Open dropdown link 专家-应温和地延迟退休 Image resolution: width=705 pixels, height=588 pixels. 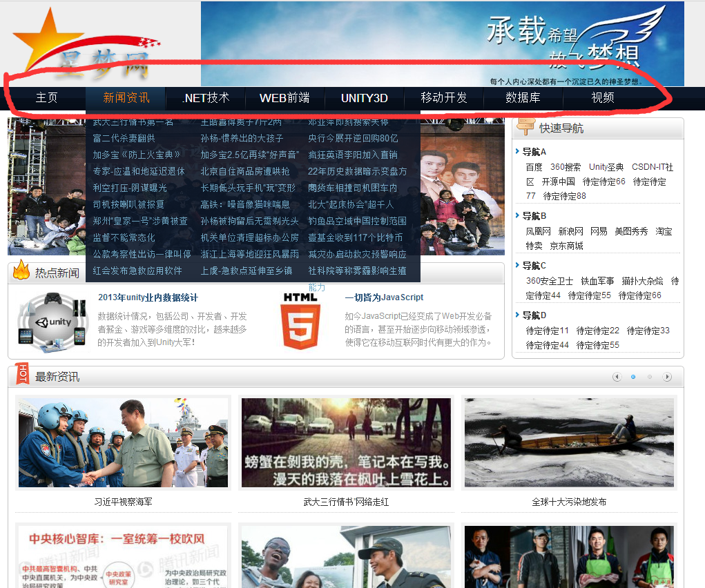139,172
